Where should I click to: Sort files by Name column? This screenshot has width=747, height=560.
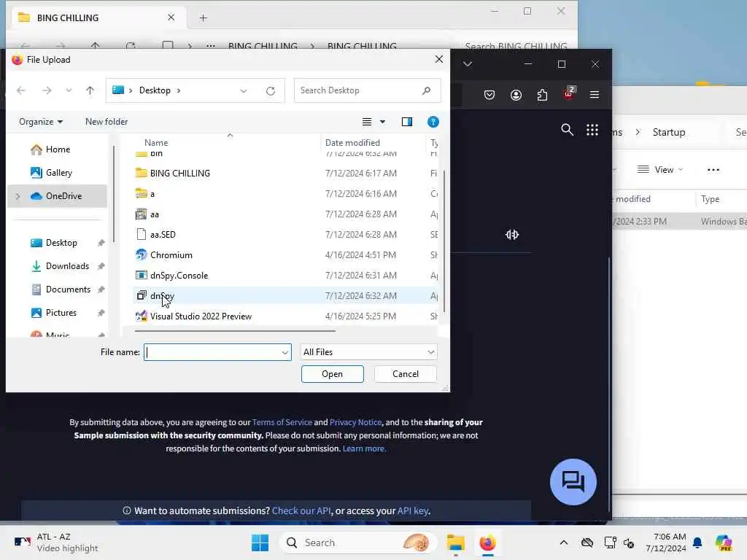[x=156, y=143]
